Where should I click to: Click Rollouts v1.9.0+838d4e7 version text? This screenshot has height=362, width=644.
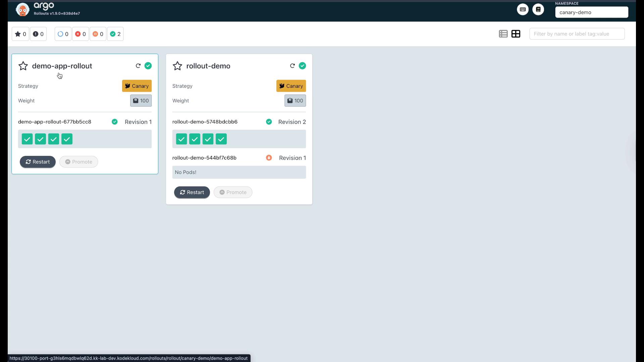pos(57,13)
